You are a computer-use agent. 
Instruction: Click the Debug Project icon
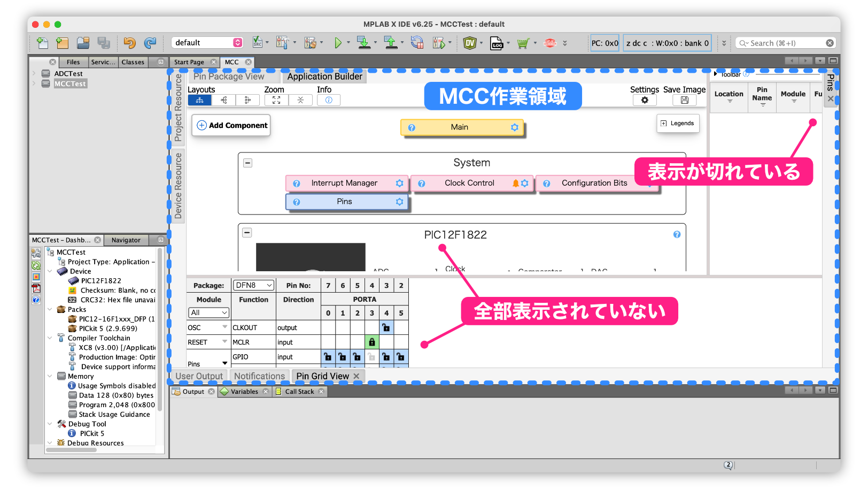tap(438, 43)
